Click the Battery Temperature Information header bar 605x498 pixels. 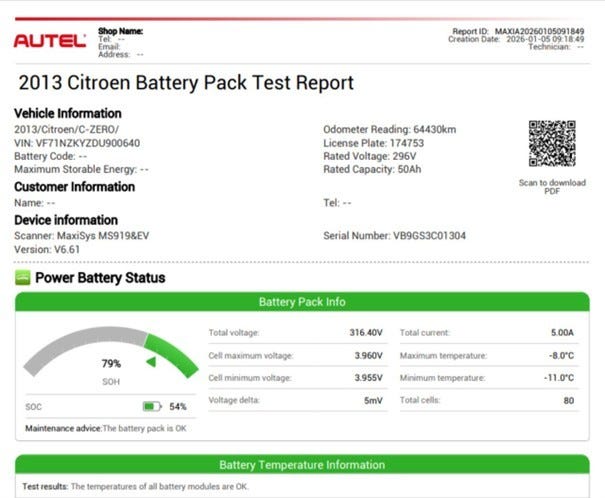pyautogui.click(x=302, y=464)
